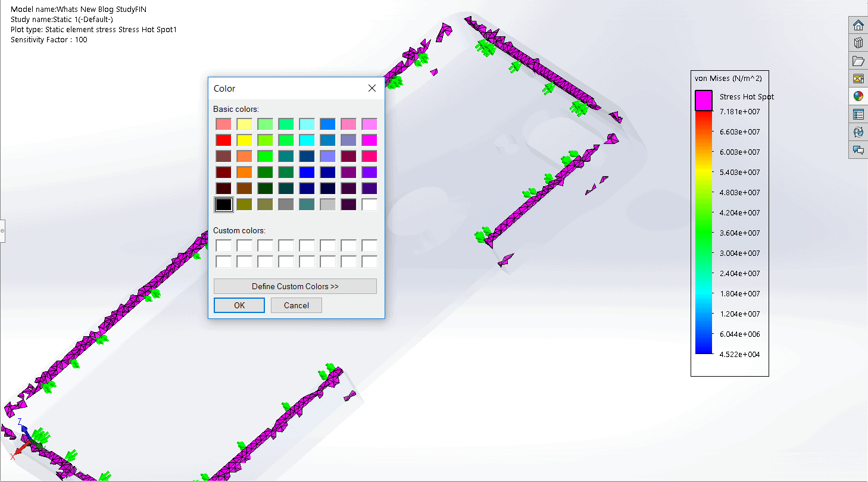Choose the pure red basic color swatch
The image size is (868, 482).
coord(223,140)
